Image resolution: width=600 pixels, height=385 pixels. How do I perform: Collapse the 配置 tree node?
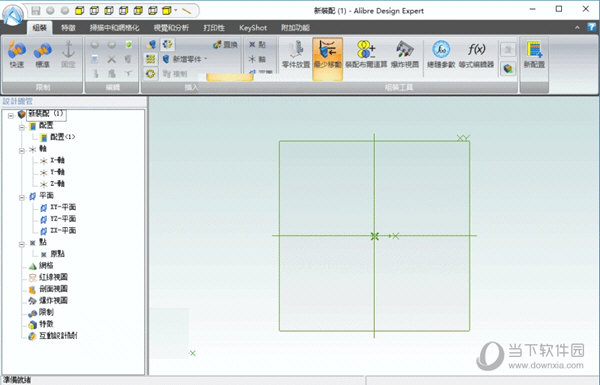22,126
